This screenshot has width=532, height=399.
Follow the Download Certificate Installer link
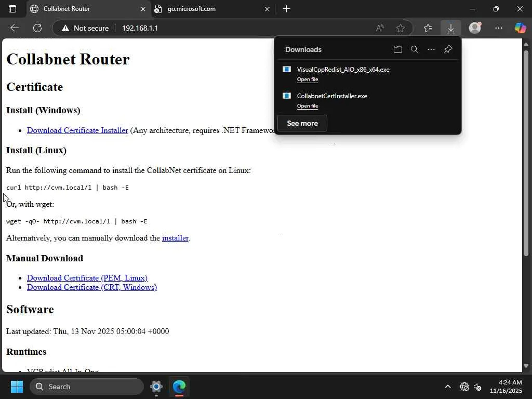tap(77, 130)
